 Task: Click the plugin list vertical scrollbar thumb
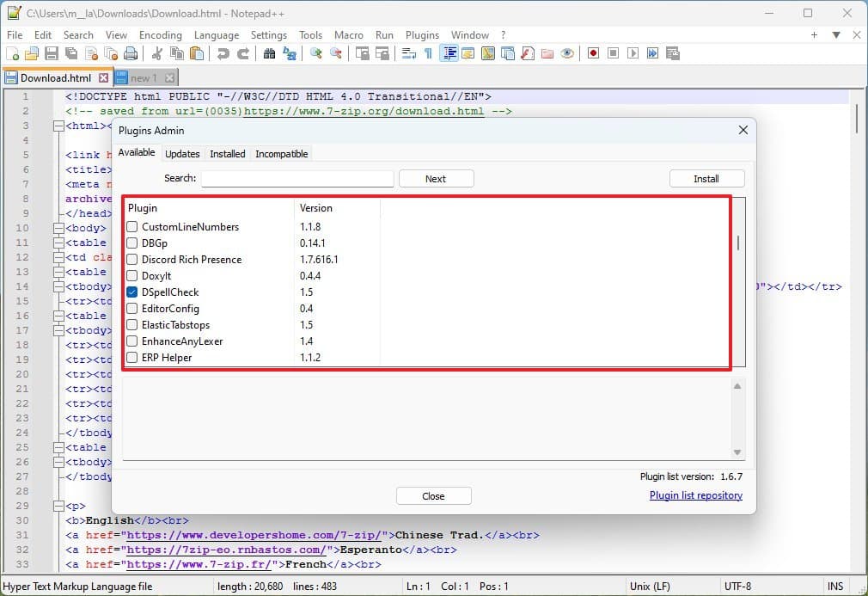[x=738, y=243]
